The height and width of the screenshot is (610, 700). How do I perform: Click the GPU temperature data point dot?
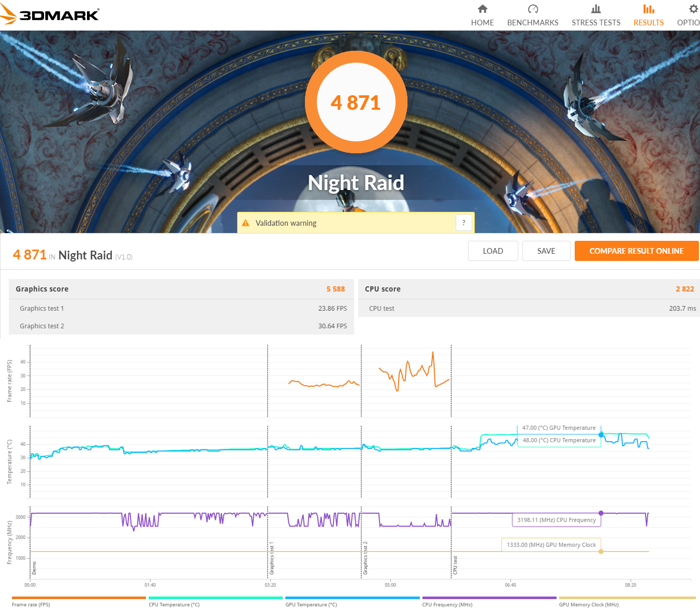pos(601,435)
